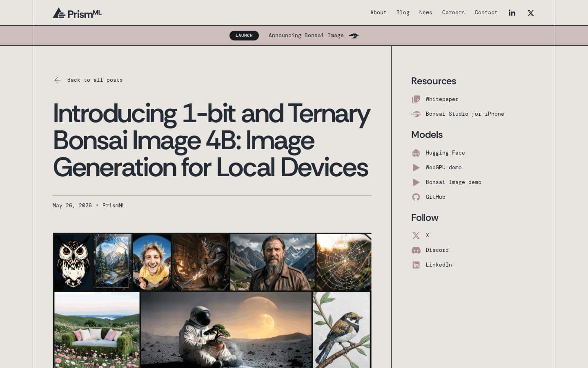Open the X icon in header
Screen dimensions: 588x368
click(530, 13)
